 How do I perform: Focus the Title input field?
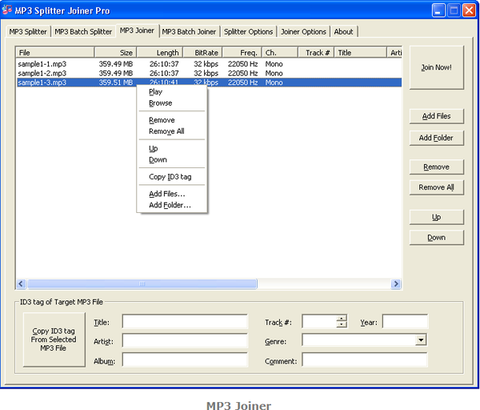coord(185,322)
